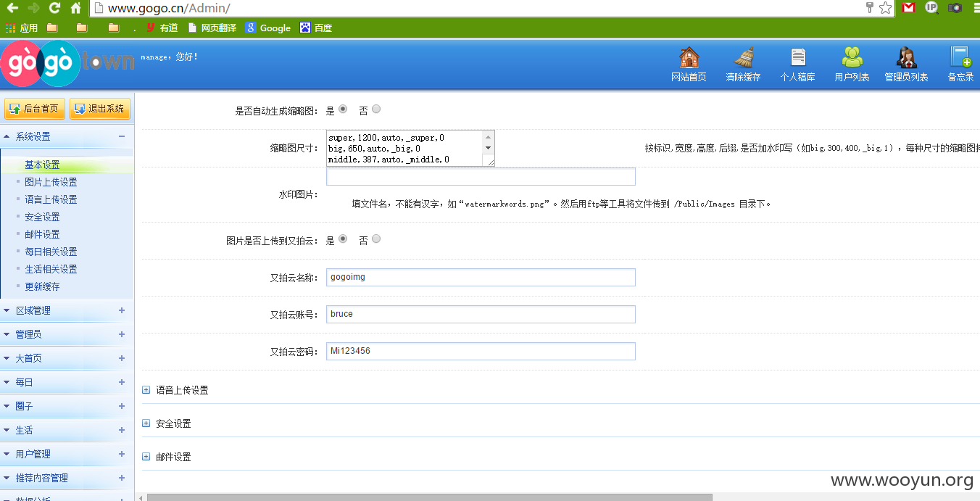Open the 网页翻译 bookmark
Image resolution: width=980 pixels, height=501 pixels.
[x=212, y=28]
